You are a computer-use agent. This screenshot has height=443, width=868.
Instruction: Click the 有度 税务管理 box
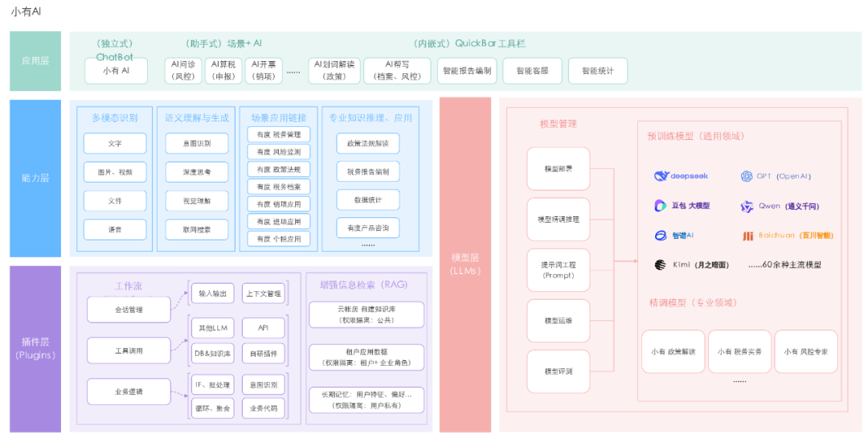click(279, 134)
